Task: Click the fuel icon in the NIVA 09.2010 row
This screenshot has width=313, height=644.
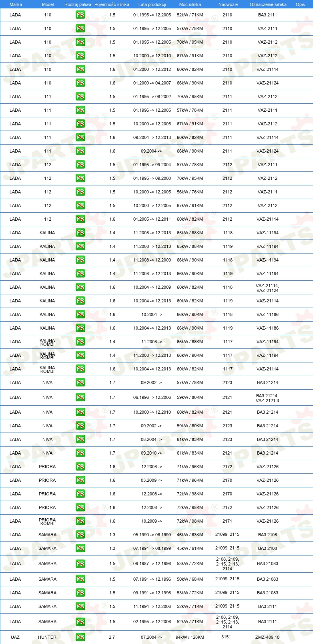Action: click(x=80, y=453)
